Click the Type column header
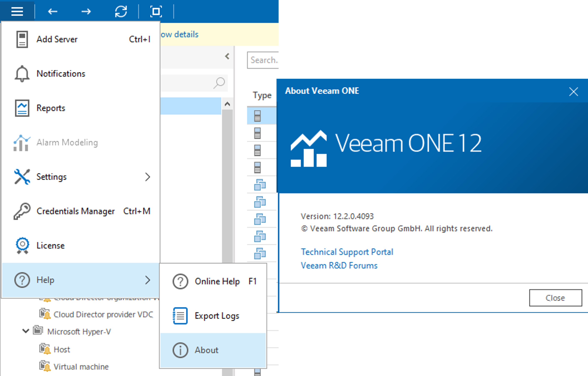Screen dimensions: 588x376 pyautogui.click(x=262, y=95)
